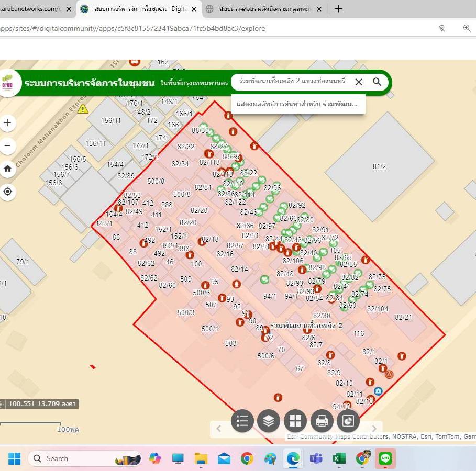
Task: Run the search with magnifier button
Action: pos(377,82)
